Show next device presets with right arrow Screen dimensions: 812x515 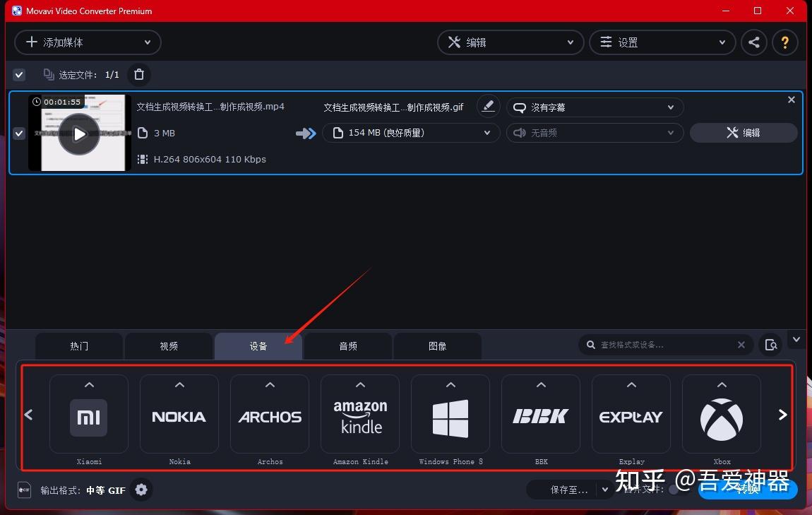(x=782, y=415)
